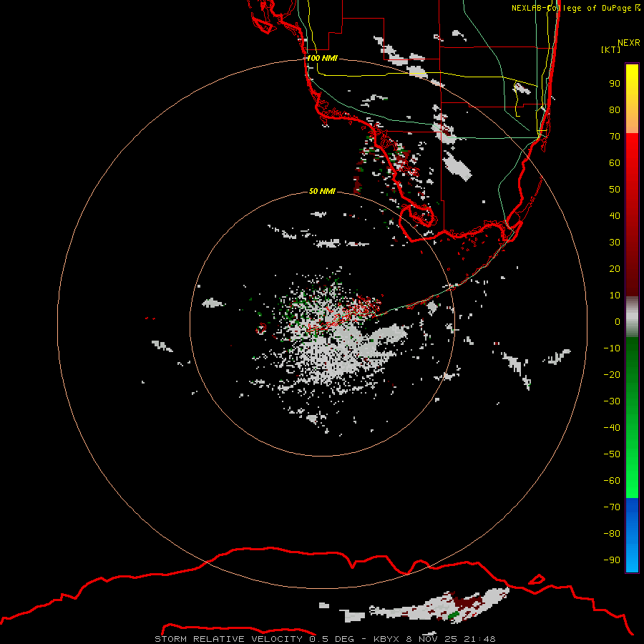Click the -40 value on velocity scale
The height and width of the screenshot is (644, 644).
(x=612, y=428)
